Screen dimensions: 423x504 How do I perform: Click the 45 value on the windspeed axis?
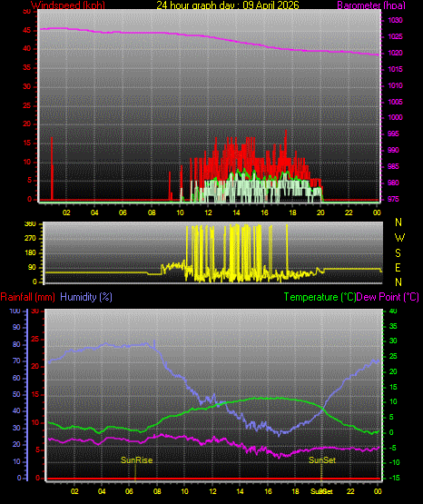pyautogui.click(x=27, y=31)
